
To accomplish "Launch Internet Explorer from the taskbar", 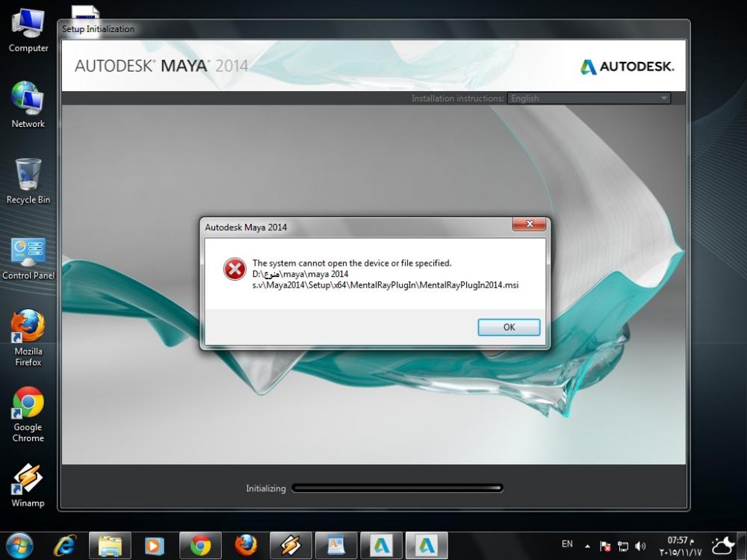I will tap(65, 546).
